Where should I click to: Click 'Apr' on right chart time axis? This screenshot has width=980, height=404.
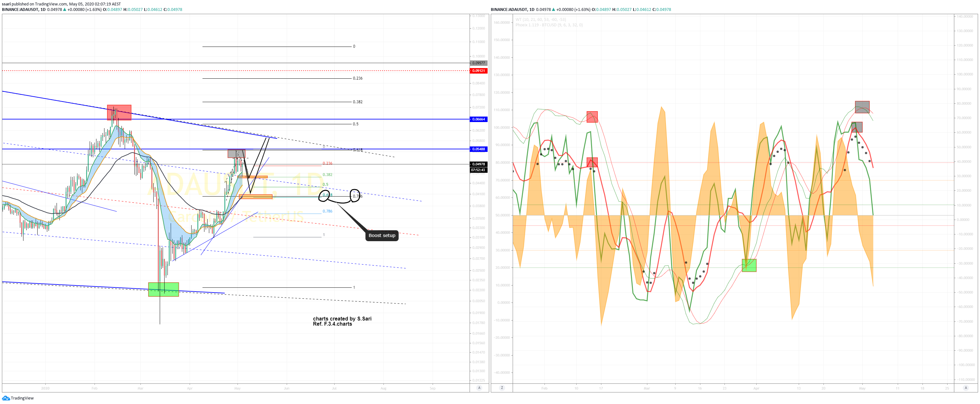click(756, 388)
